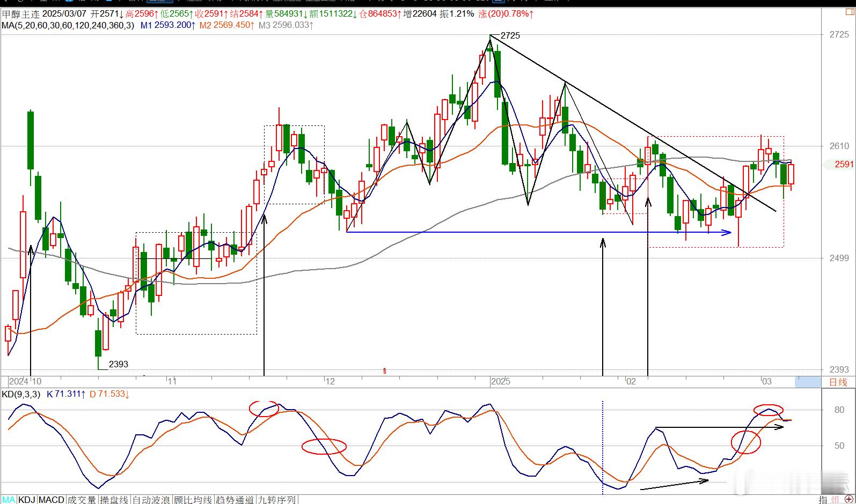Click the 涨(20)0.78% change value

coord(506,14)
